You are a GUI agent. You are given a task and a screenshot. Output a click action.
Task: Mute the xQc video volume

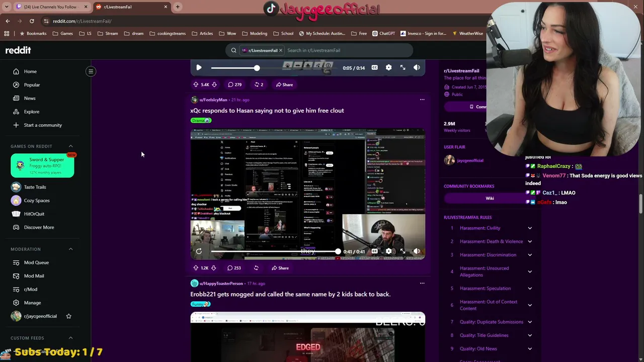[x=417, y=251]
